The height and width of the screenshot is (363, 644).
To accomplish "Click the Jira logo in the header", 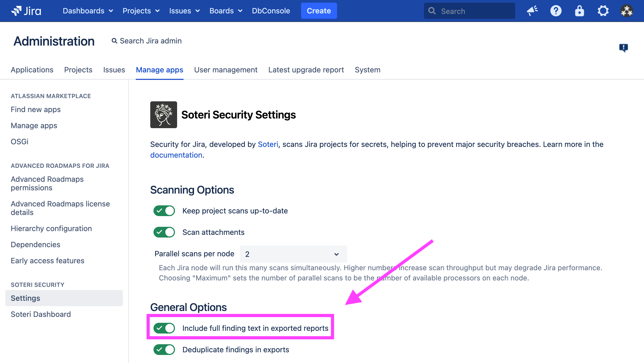I will coord(26,11).
